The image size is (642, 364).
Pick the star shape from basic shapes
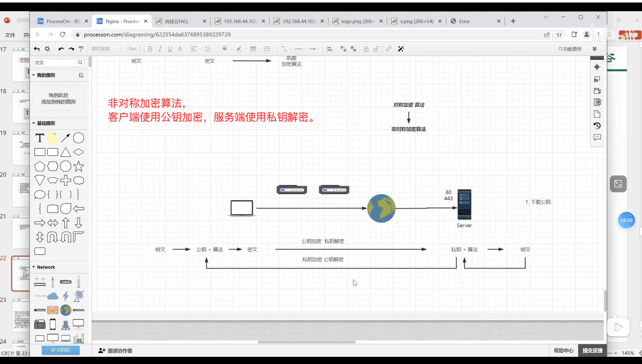(x=79, y=166)
